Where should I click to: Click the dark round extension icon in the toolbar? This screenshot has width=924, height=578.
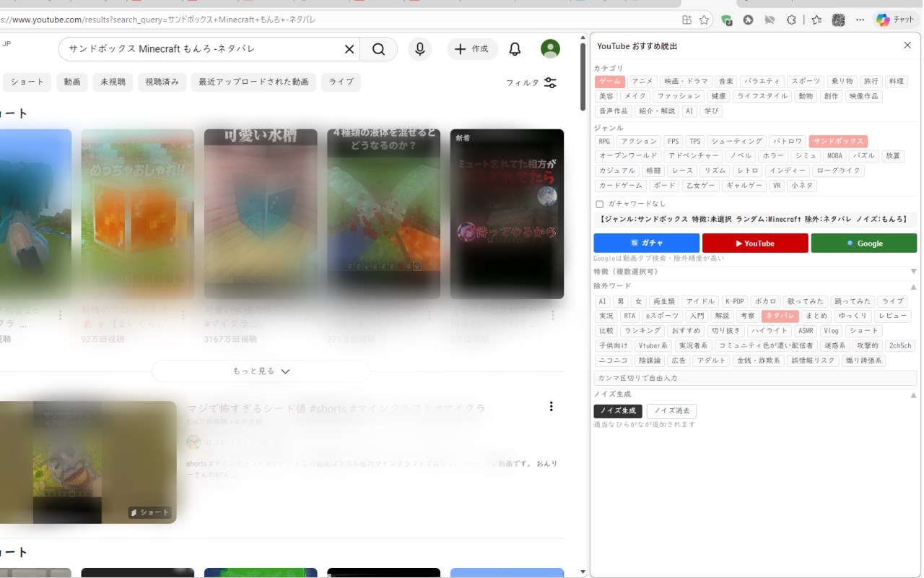749,20
